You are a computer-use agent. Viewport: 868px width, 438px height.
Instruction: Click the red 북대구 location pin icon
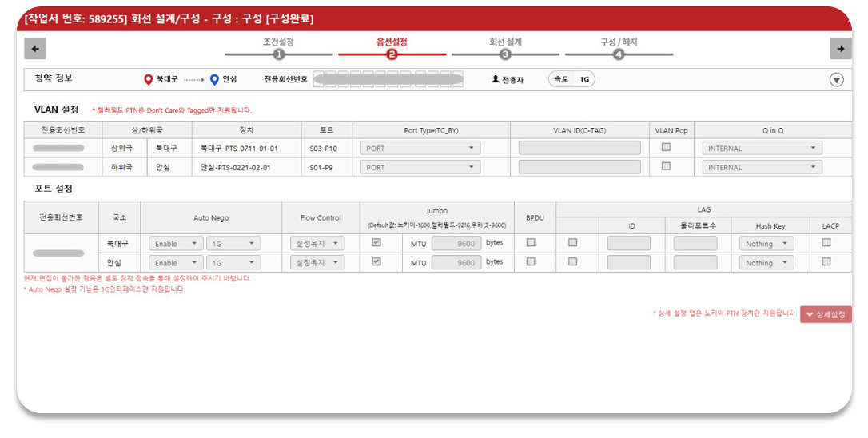pyautogui.click(x=148, y=80)
